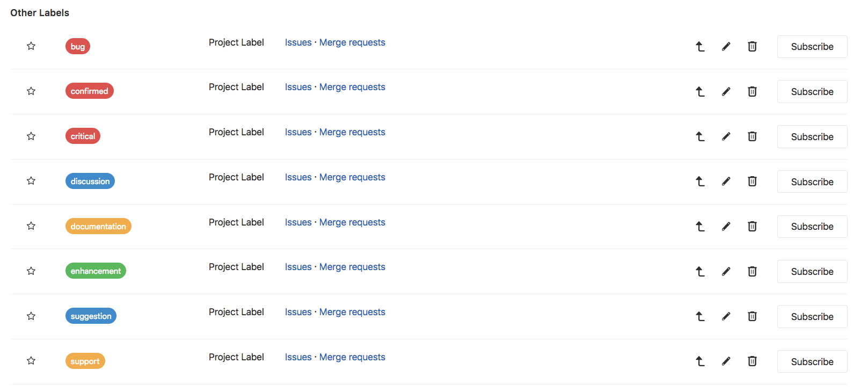Subscribe to the bug label
The height and width of the screenshot is (392, 868).
click(x=812, y=46)
